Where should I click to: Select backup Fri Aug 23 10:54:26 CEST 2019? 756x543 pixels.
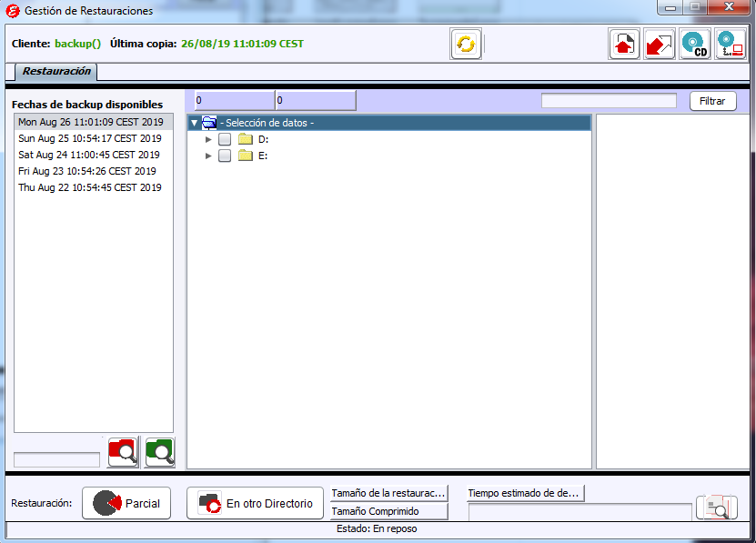tap(94, 171)
